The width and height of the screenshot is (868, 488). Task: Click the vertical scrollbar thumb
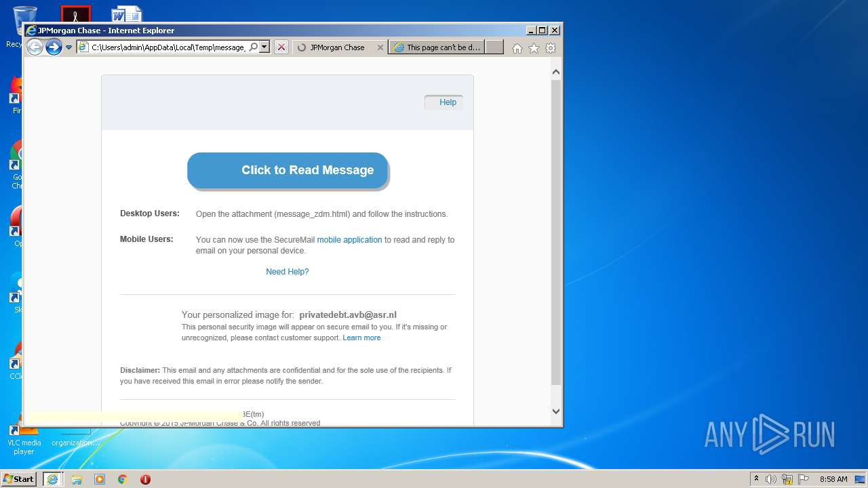coord(556,232)
